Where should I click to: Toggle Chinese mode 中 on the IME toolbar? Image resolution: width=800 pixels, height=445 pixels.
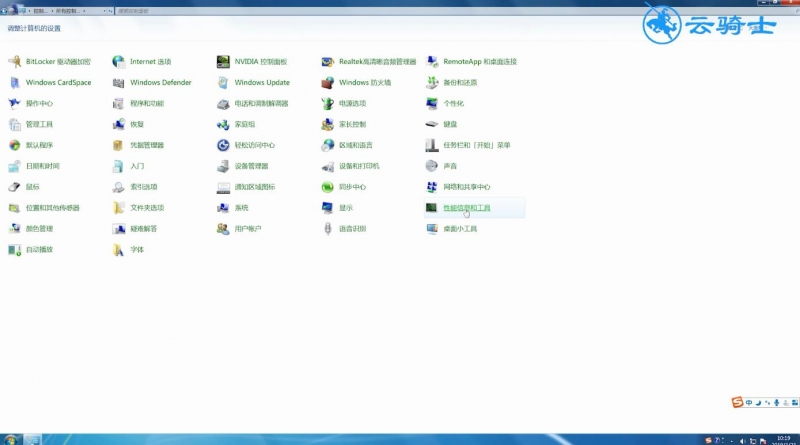pyautogui.click(x=749, y=403)
